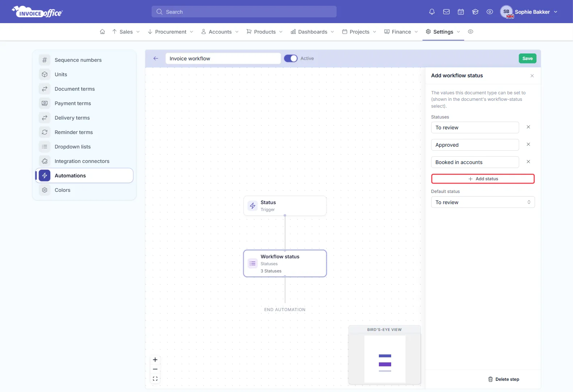
Task: Open the Dashboards menu
Action: pos(312,32)
